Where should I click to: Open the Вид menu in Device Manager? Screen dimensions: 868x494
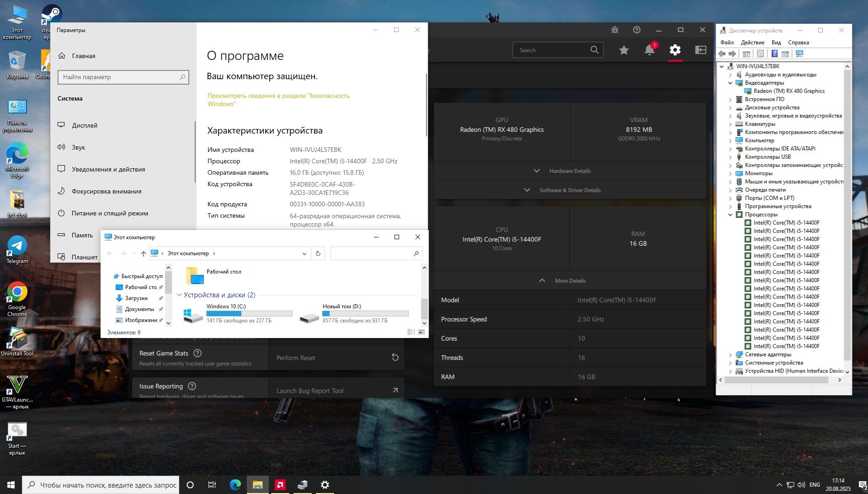coord(776,43)
